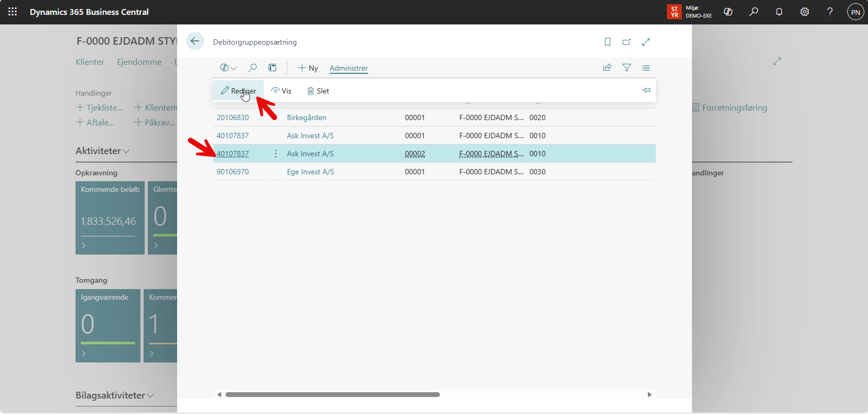Open the settings gear

click(x=805, y=12)
